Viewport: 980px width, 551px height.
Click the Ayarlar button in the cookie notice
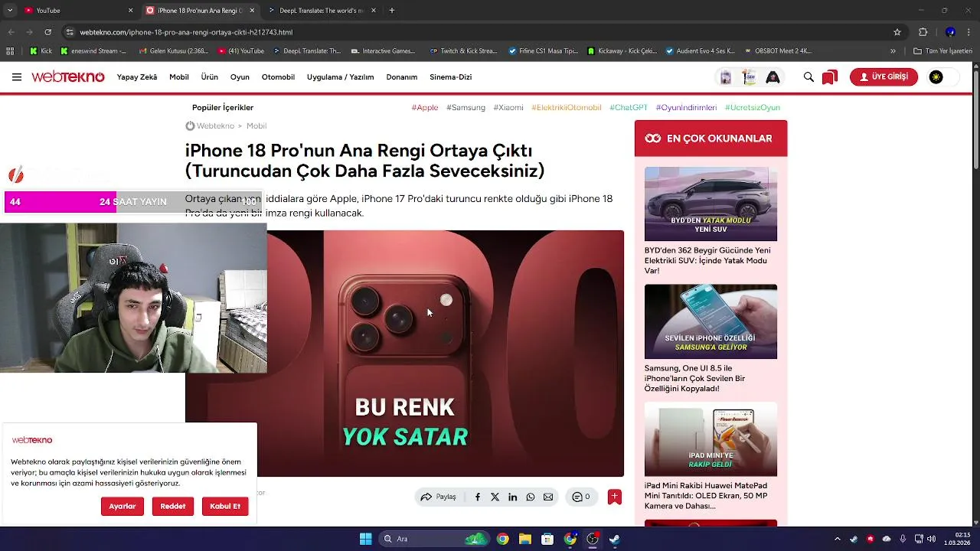[122, 506]
